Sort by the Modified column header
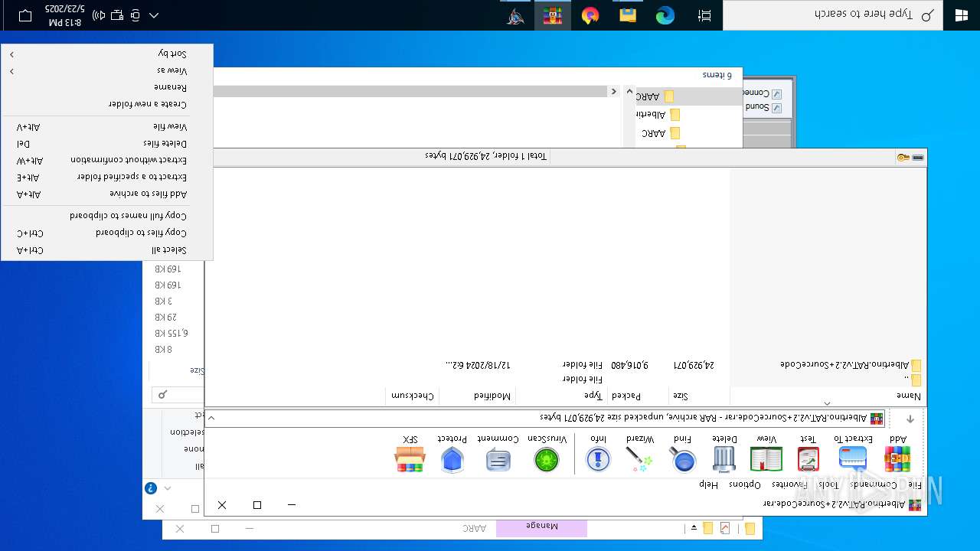Viewport: 980px width, 551px height. click(x=476, y=396)
